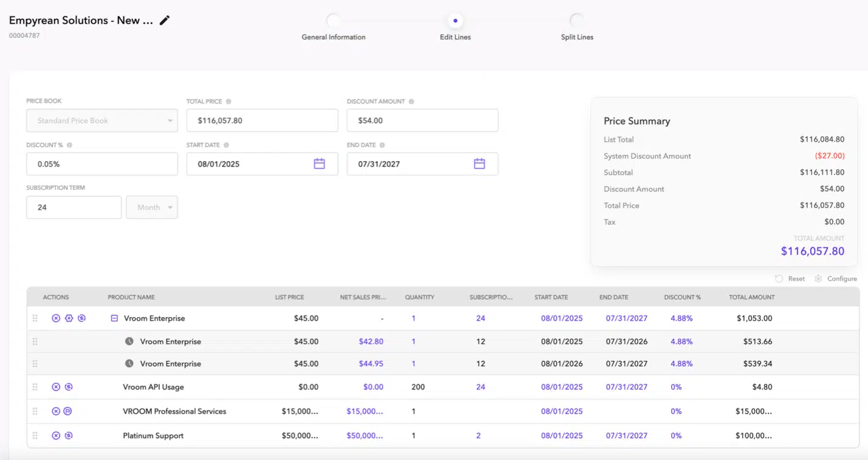Click the Subtotal value $116,111.80
Image resolution: width=868 pixels, height=460 pixels.
[822, 172]
